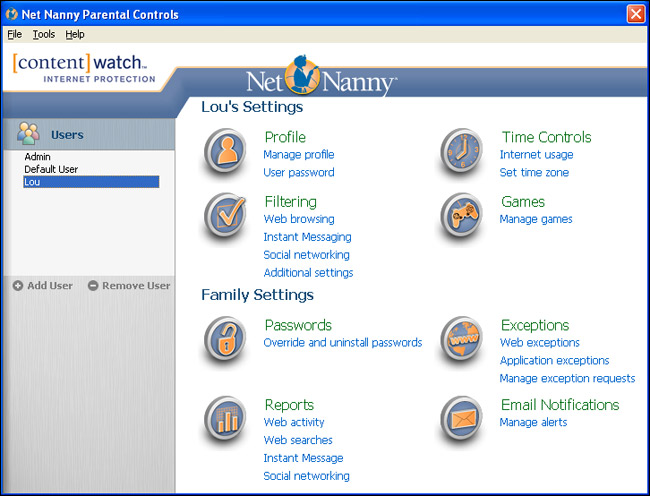Open User password link
Image resolution: width=650 pixels, height=496 pixels.
pos(299,172)
